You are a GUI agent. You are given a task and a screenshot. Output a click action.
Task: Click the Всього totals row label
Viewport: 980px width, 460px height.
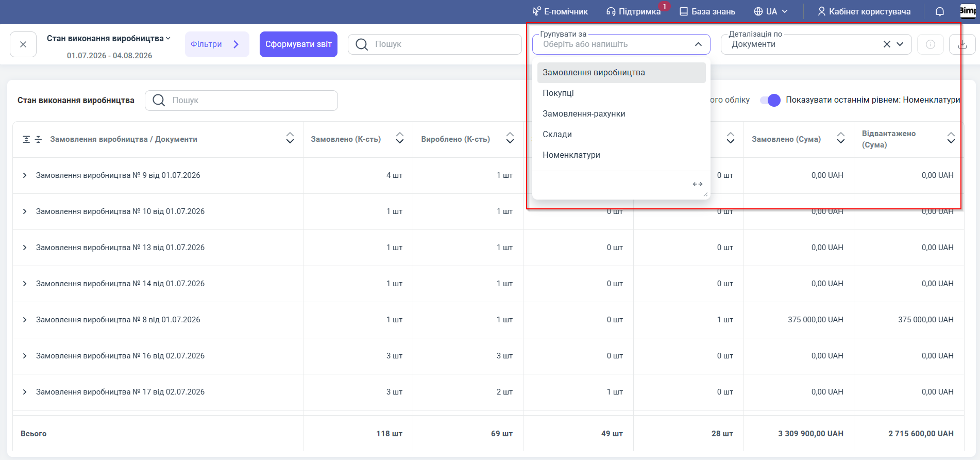pos(33,434)
